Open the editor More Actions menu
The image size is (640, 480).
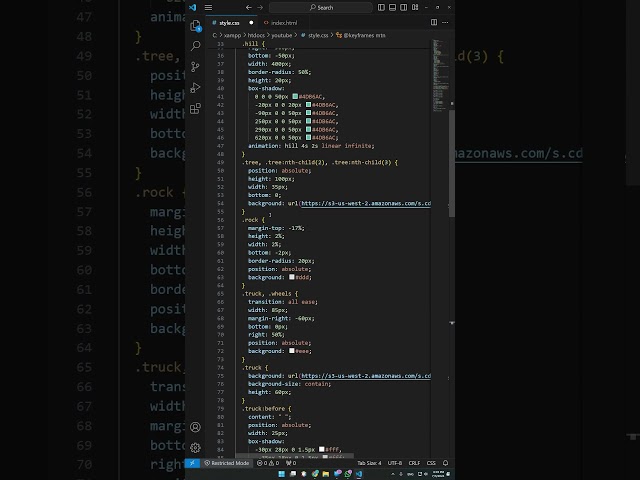click(x=445, y=22)
